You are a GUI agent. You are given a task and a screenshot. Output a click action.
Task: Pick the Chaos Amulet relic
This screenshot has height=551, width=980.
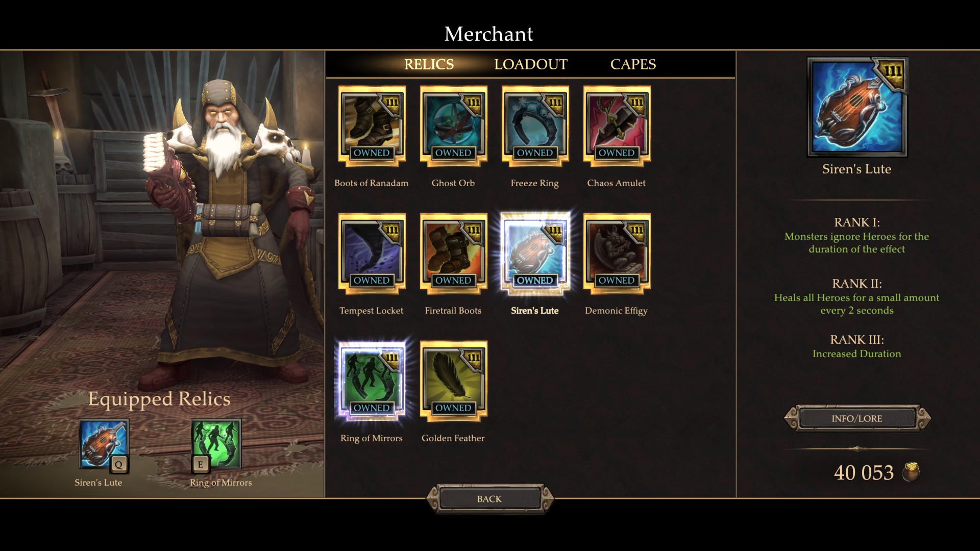tap(617, 126)
